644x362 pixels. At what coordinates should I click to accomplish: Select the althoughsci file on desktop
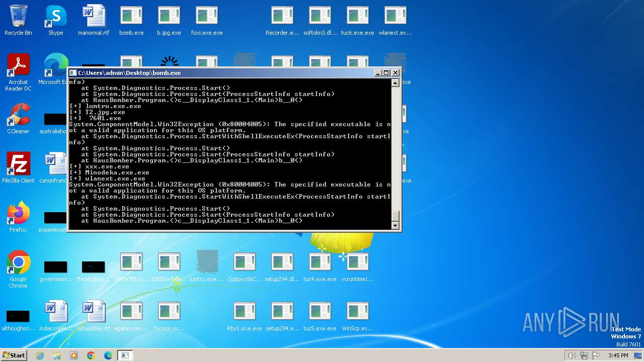(x=18, y=320)
